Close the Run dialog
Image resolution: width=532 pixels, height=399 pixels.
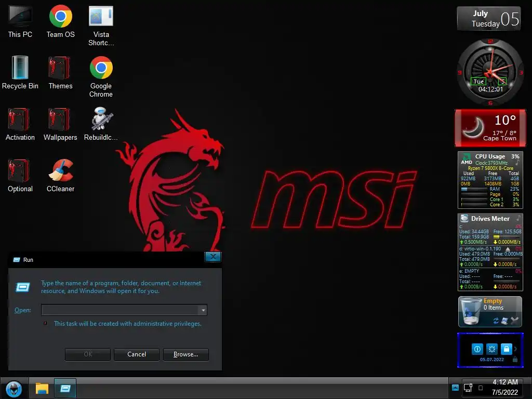(213, 257)
